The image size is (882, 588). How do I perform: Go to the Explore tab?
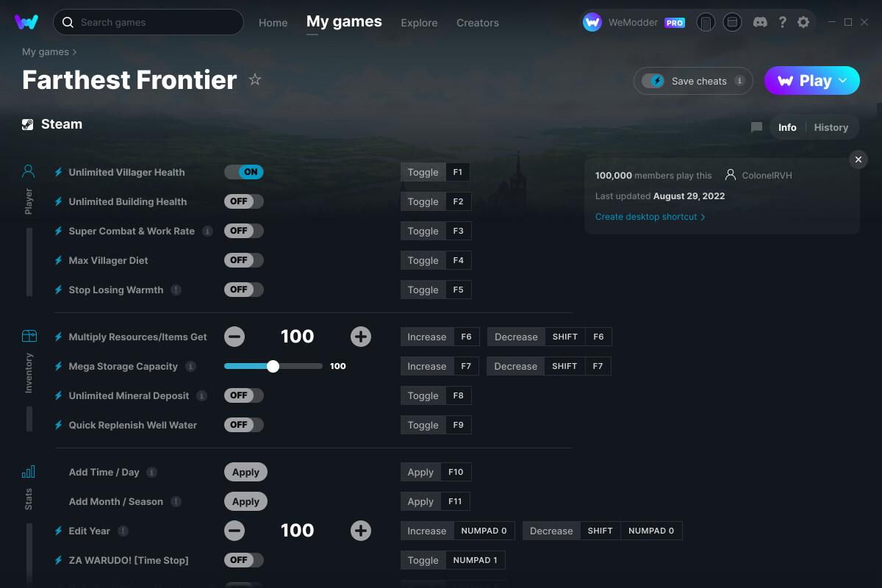419,23
